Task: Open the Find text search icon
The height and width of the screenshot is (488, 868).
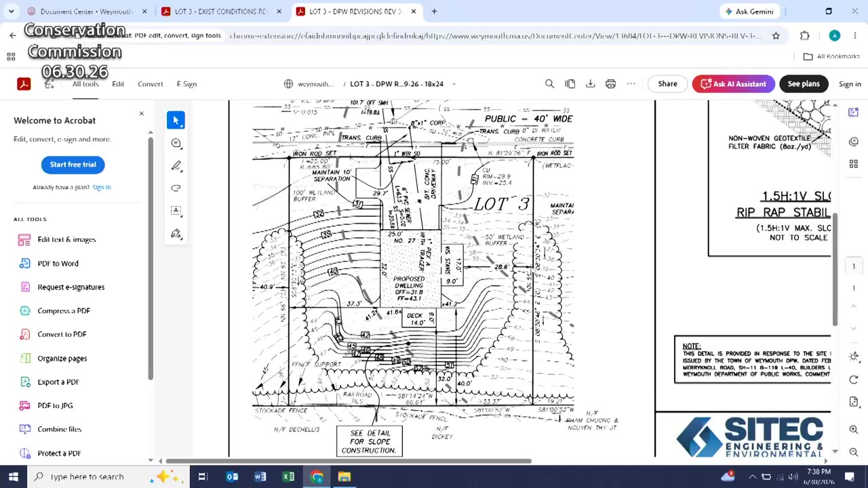Action: [549, 84]
